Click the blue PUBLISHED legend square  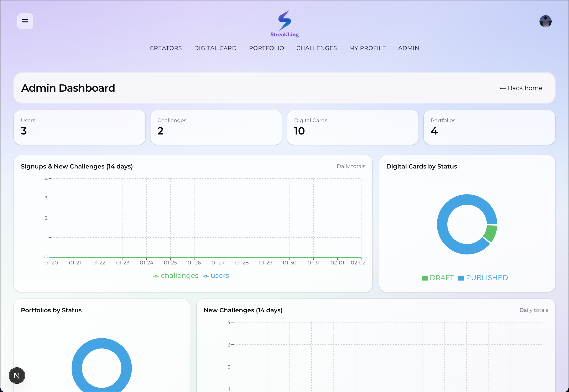pos(461,278)
